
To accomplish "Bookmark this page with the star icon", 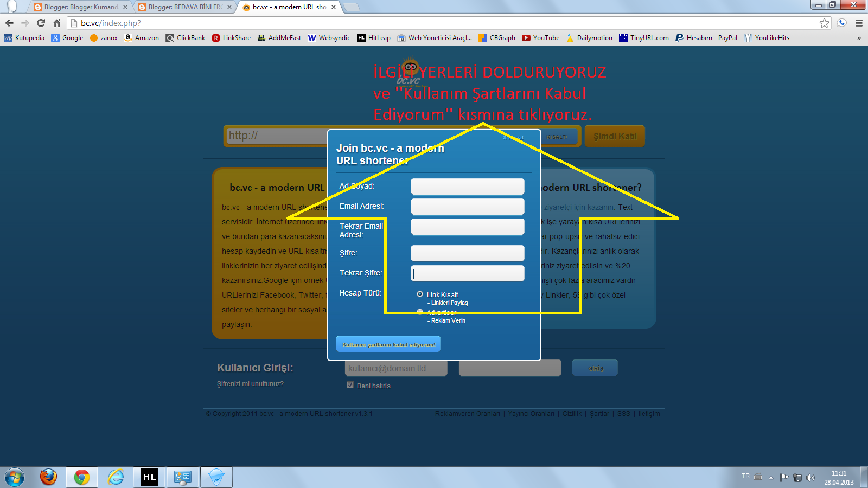I will coord(825,23).
